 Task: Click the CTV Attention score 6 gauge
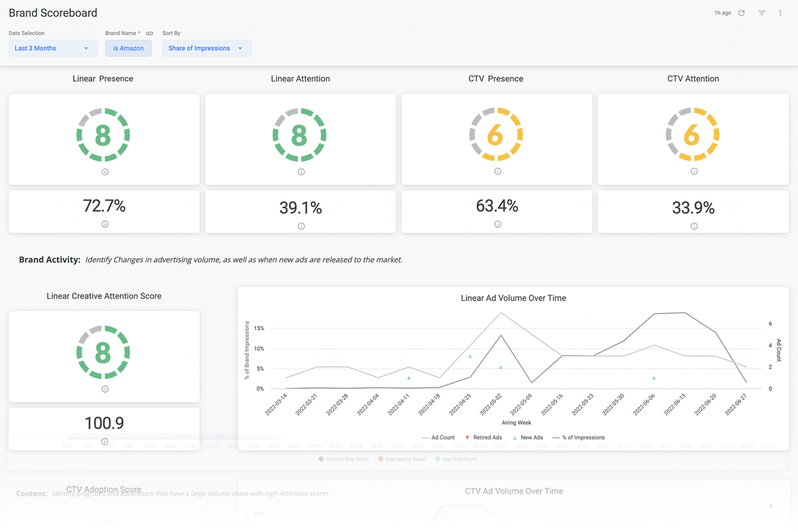pyautogui.click(x=692, y=135)
